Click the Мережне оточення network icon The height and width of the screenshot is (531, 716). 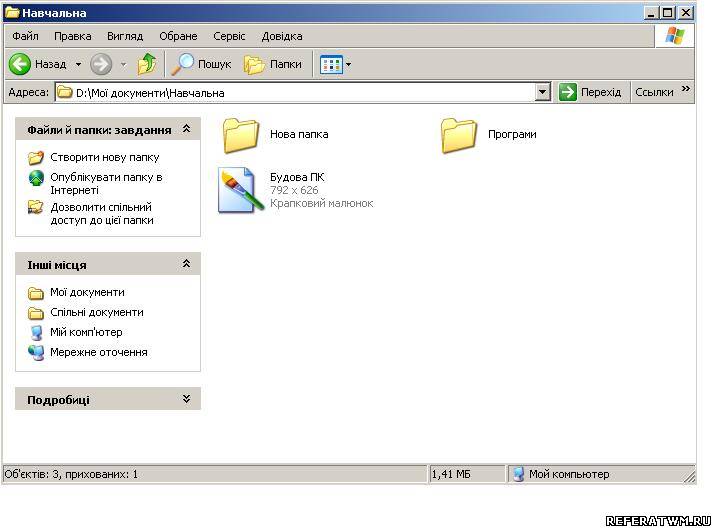[x=36, y=352]
